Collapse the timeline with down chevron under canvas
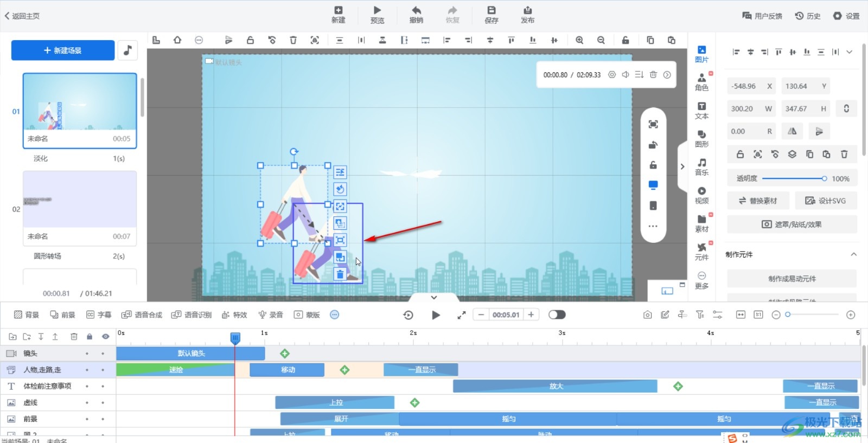 click(433, 297)
